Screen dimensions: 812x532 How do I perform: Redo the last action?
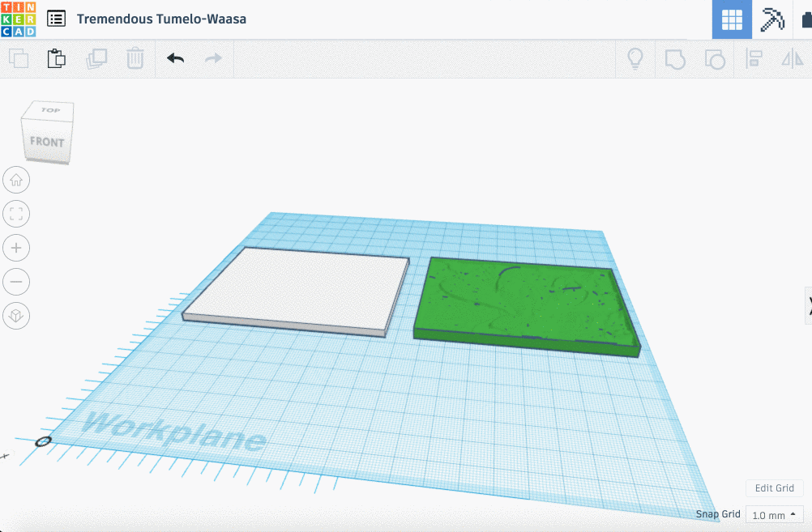click(x=213, y=58)
